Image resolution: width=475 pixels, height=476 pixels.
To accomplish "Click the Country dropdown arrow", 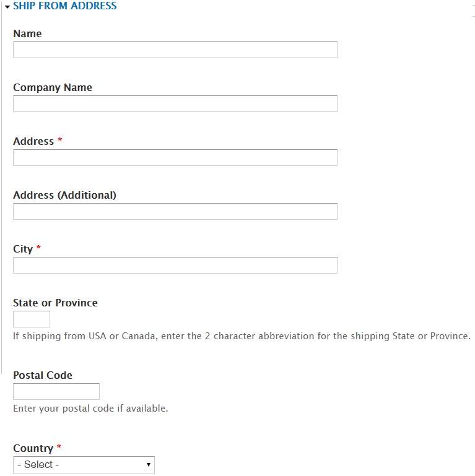I will [x=149, y=465].
